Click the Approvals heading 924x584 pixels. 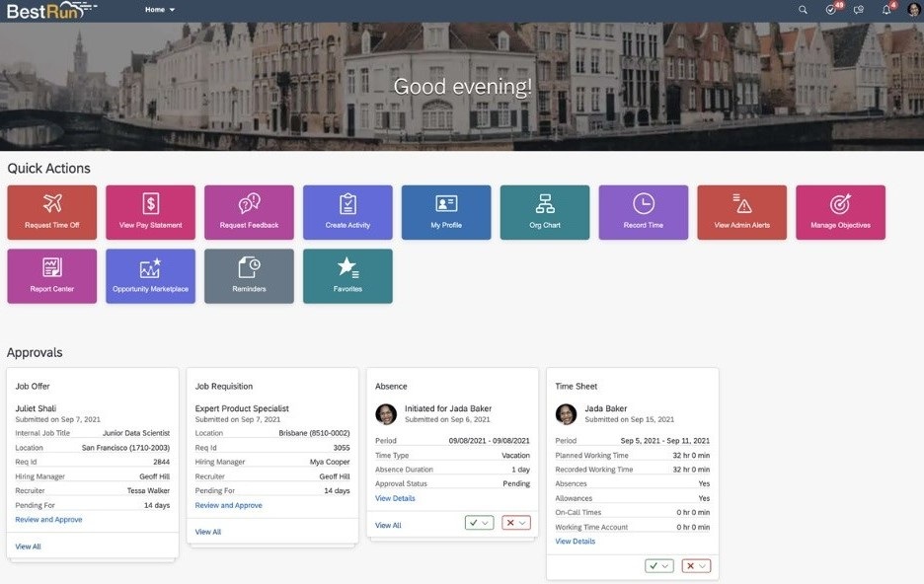click(35, 352)
